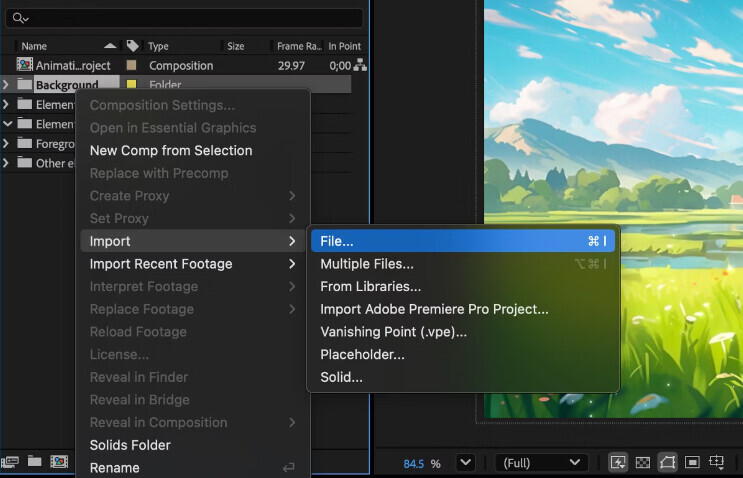Click the Set Proxy entry
The image size is (743, 478).
point(119,218)
